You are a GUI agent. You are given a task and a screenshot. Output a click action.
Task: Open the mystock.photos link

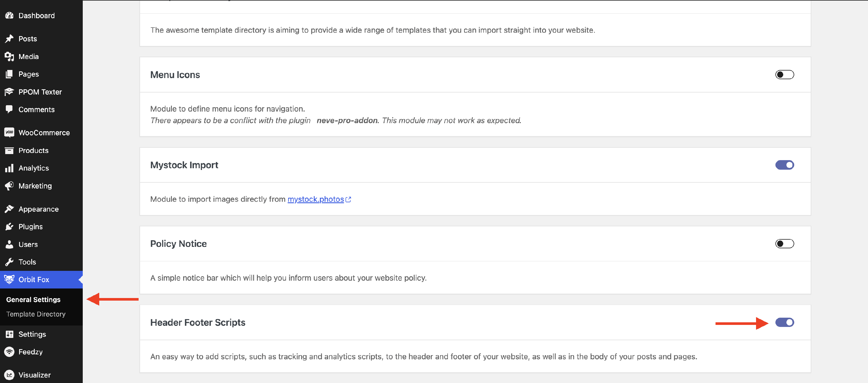(x=315, y=199)
